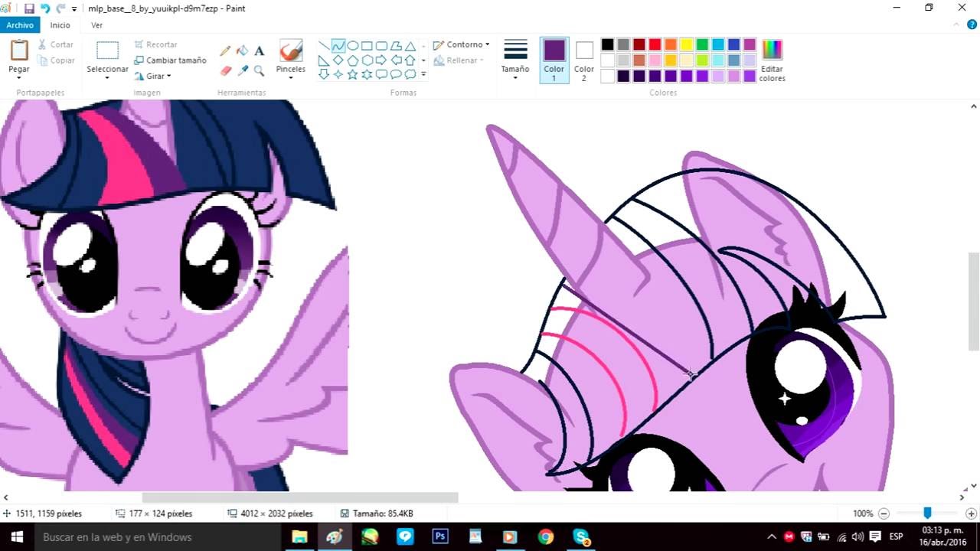Open Editar colores dialog
Viewport: 980px width, 551px height.
pos(772,60)
